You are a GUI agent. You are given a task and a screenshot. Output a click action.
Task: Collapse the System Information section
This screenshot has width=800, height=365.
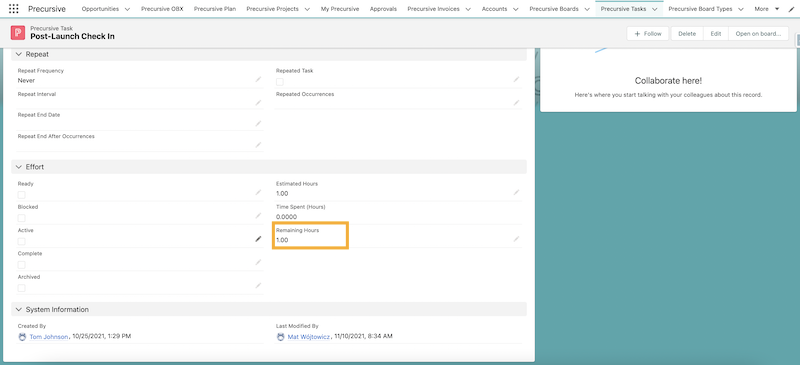pyautogui.click(x=19, y=309)
